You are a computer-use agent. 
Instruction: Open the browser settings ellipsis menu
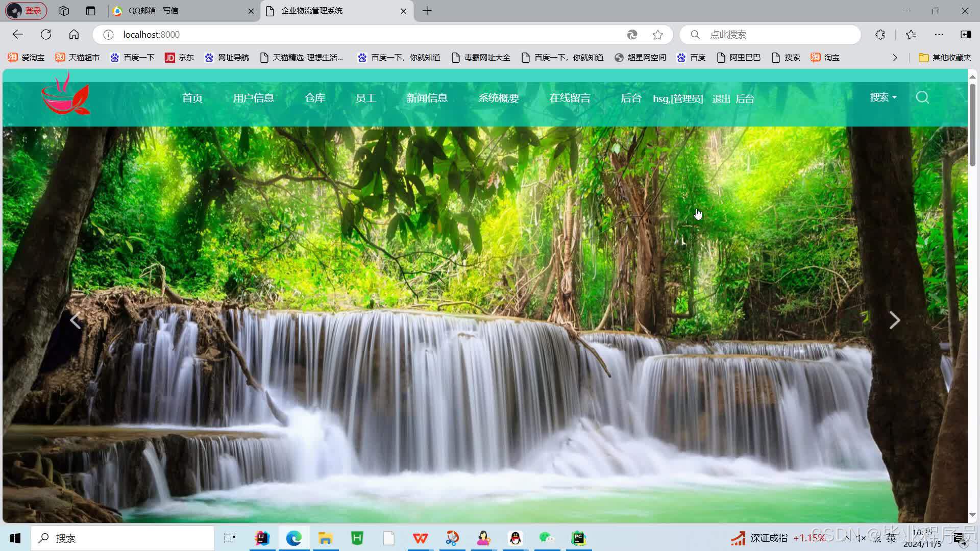click(939, 35)
